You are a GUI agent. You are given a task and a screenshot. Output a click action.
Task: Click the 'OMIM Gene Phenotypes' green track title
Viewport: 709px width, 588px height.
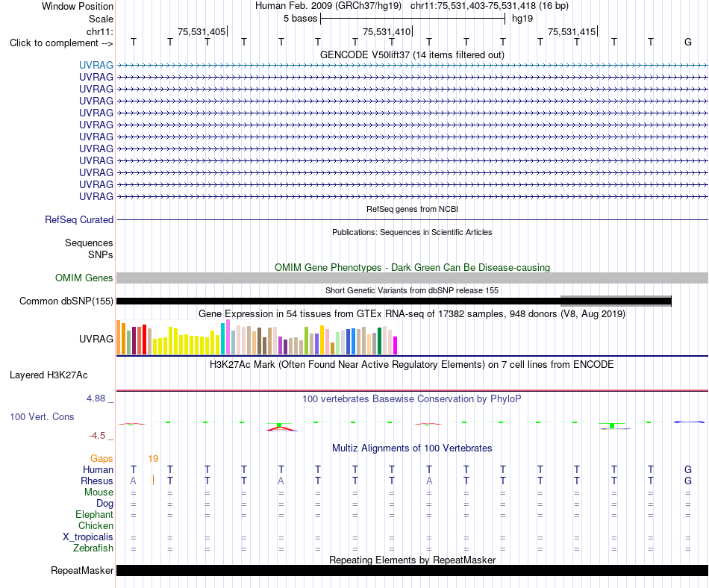coord(412,268)
